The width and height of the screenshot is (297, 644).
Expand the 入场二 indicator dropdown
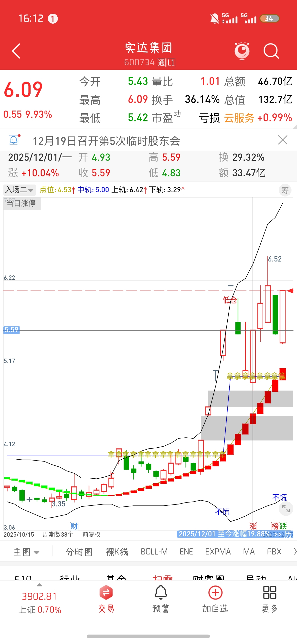click(20, 190)
